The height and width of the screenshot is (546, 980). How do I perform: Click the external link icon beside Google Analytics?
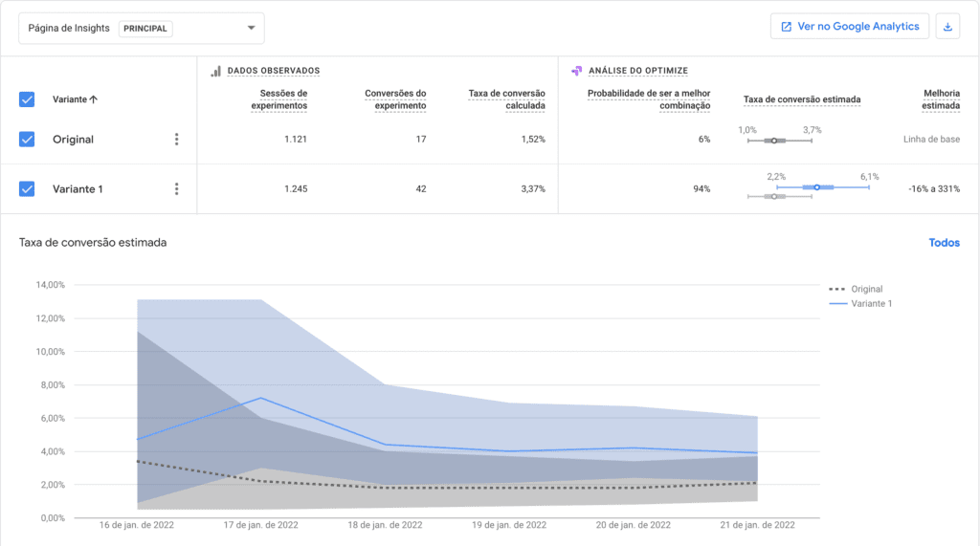point(787,27)
